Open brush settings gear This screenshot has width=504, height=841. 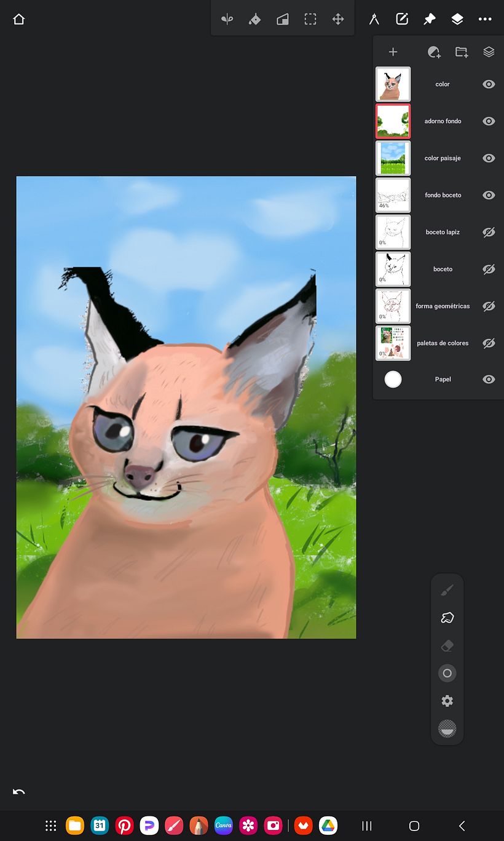447,701
